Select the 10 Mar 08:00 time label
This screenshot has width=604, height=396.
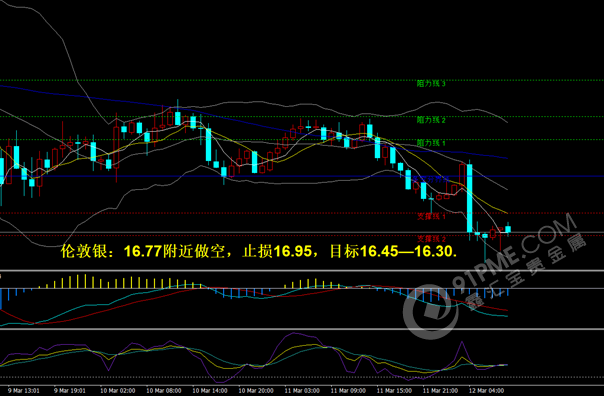coord(164,391)
